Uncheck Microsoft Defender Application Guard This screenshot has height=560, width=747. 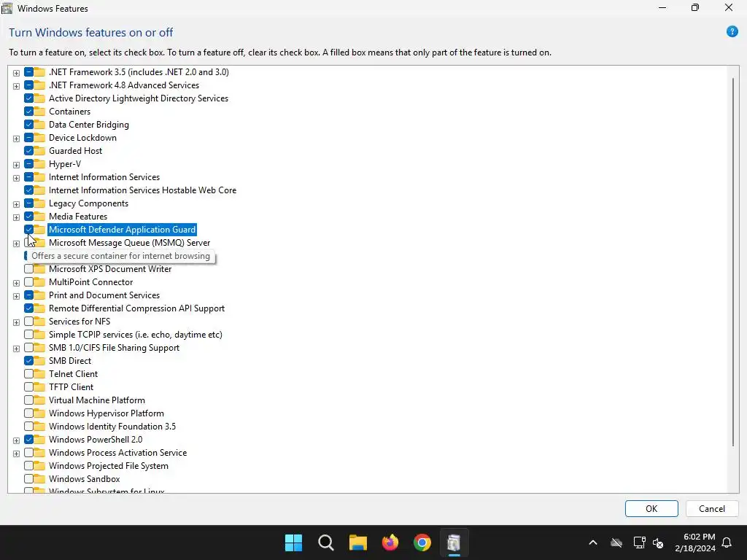(x=28, y=230)
